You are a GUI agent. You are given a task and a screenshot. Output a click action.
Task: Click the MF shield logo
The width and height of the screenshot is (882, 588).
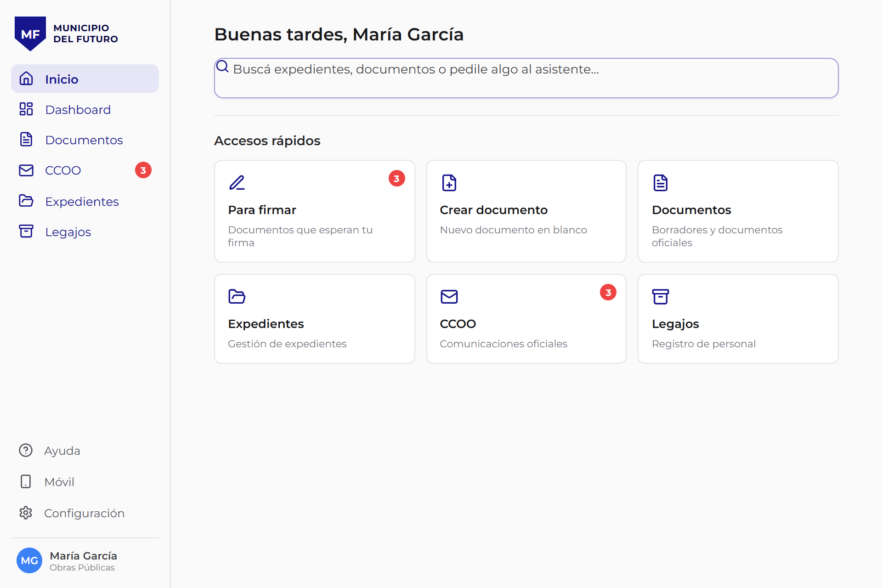30,34
